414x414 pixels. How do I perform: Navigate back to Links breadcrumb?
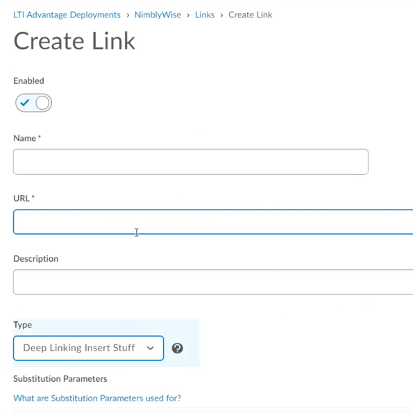(x=205, y=15)
